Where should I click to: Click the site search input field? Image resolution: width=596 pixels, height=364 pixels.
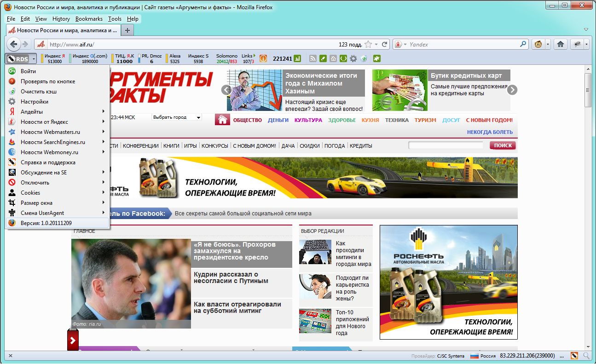click(x=446, y=145)
